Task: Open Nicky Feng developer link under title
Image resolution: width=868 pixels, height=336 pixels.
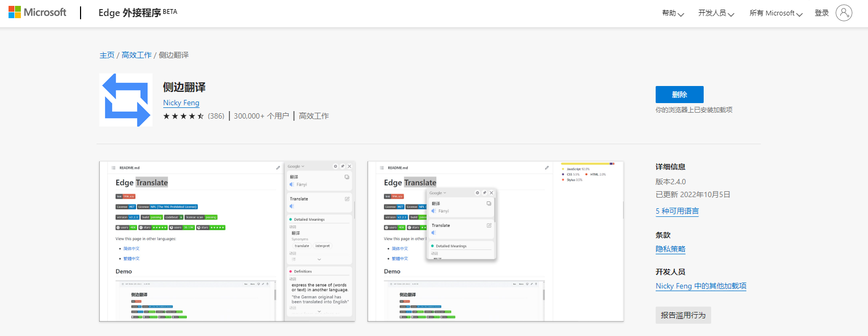Action: click(181, 103)
